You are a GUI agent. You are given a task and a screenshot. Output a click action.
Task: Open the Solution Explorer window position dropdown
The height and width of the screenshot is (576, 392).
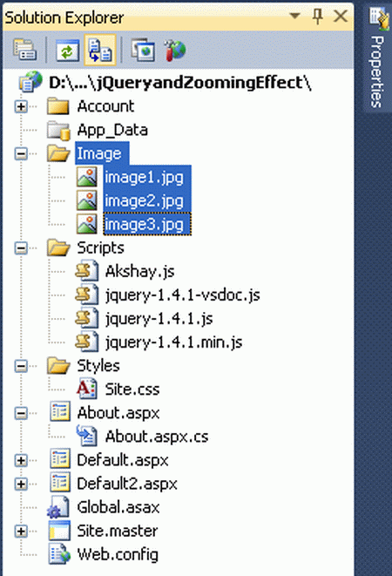point(294,16)
